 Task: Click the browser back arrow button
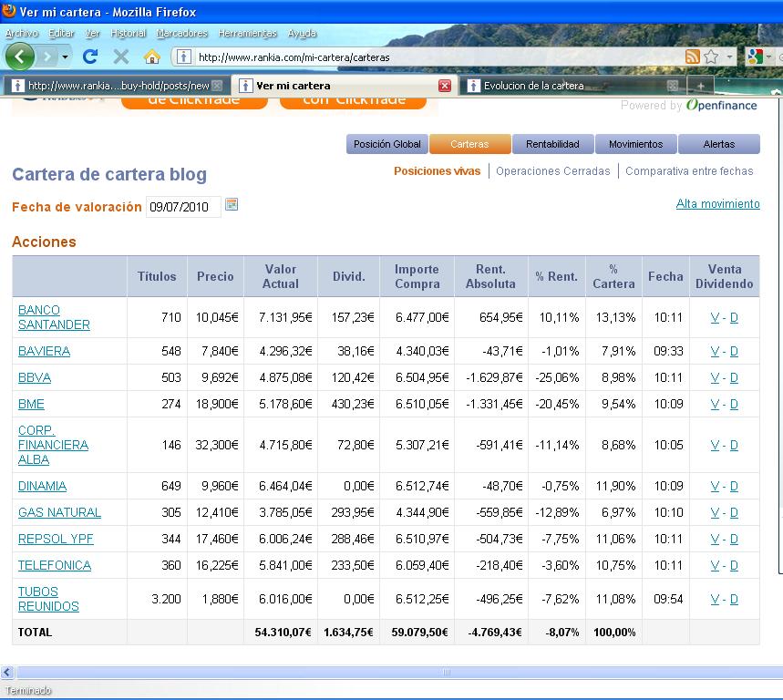click(19, 57)
